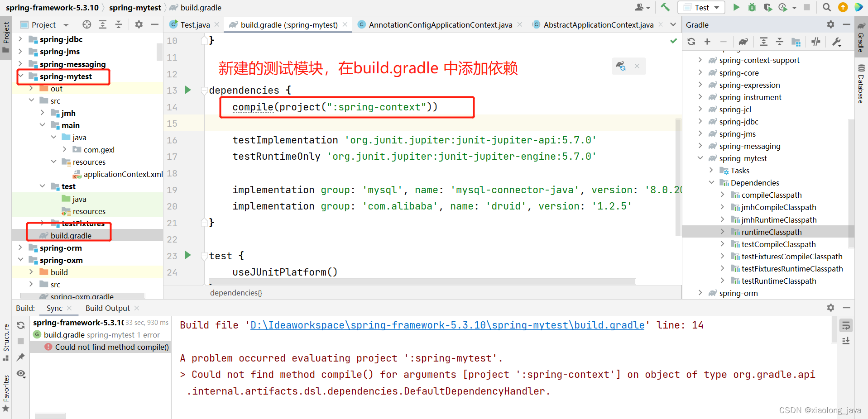Open Gradle panel gear options
868x419 pixels.
pos(830,24)
